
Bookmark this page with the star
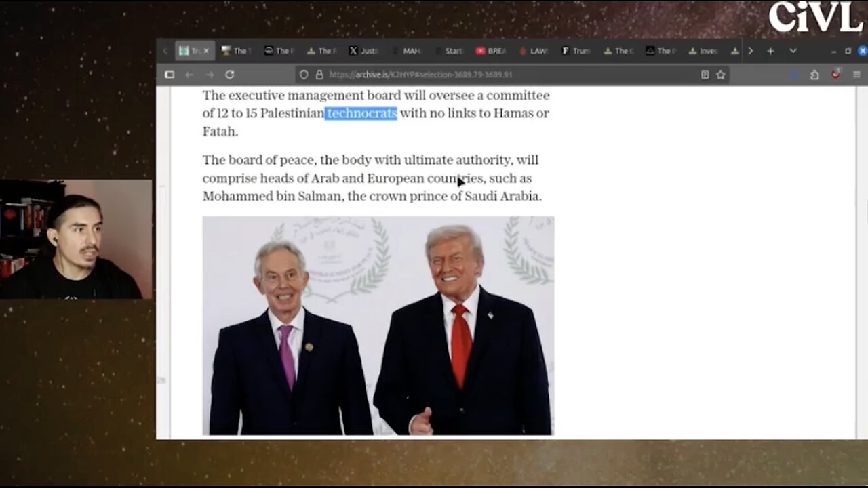721,75
